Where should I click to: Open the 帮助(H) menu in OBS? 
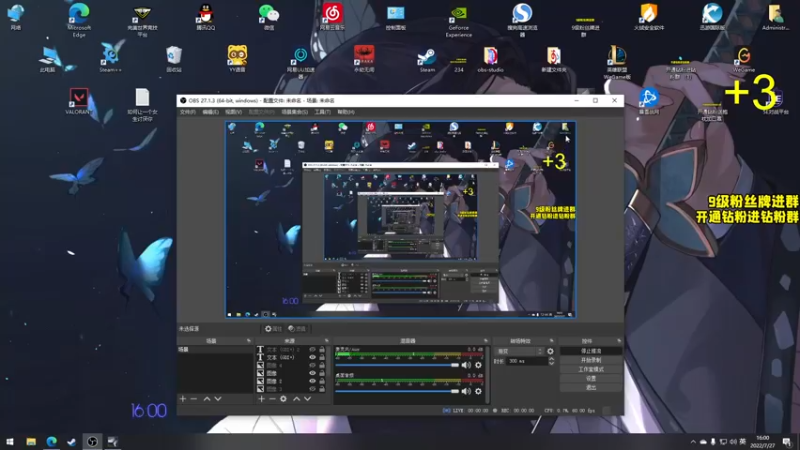[x=345, y=112]
